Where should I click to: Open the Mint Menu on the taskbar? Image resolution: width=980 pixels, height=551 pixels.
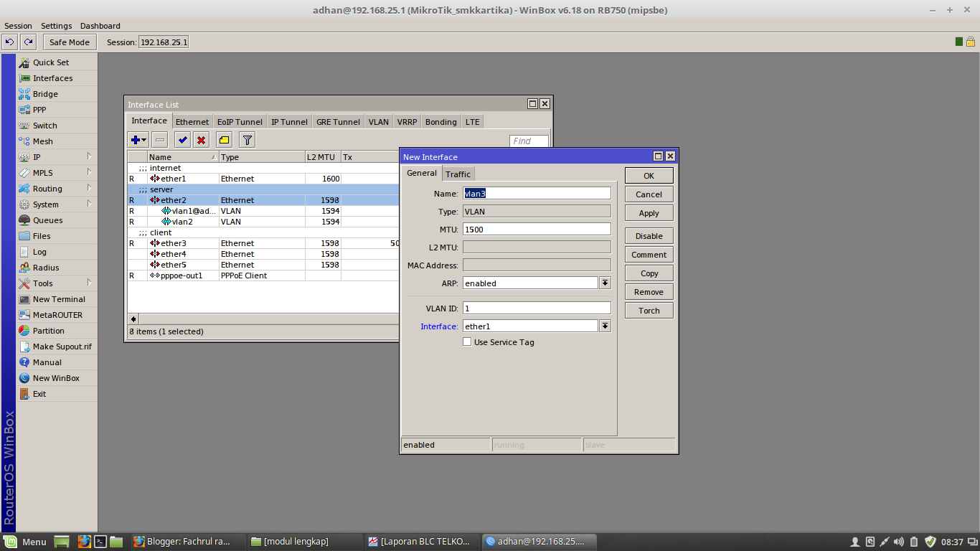tap(26, 542)
